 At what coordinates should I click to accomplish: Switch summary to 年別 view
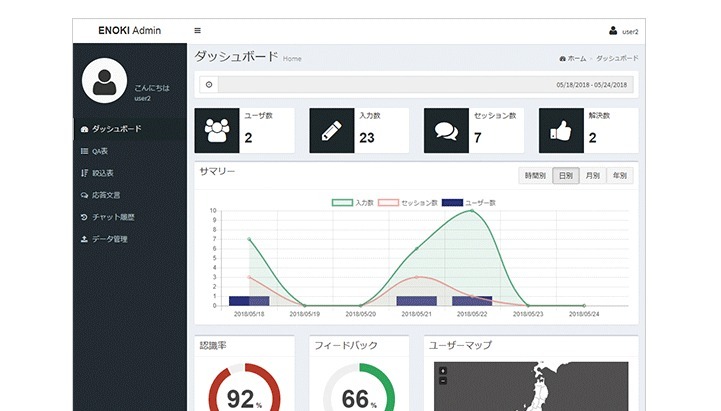pyautogui.click(x=620, y=176)
